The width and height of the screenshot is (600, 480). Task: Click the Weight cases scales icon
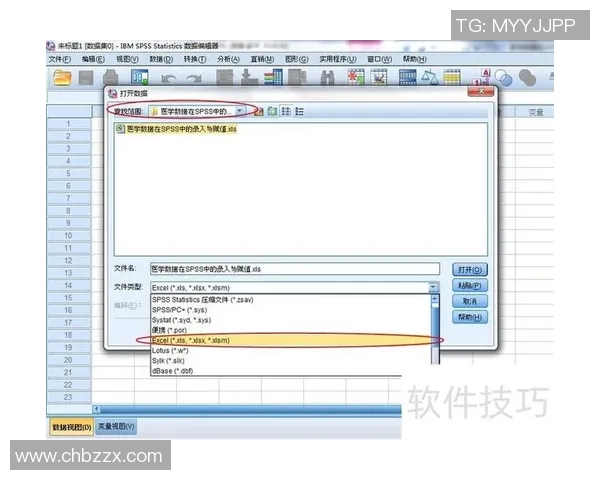pyautogui.click(x=430, y=77)
